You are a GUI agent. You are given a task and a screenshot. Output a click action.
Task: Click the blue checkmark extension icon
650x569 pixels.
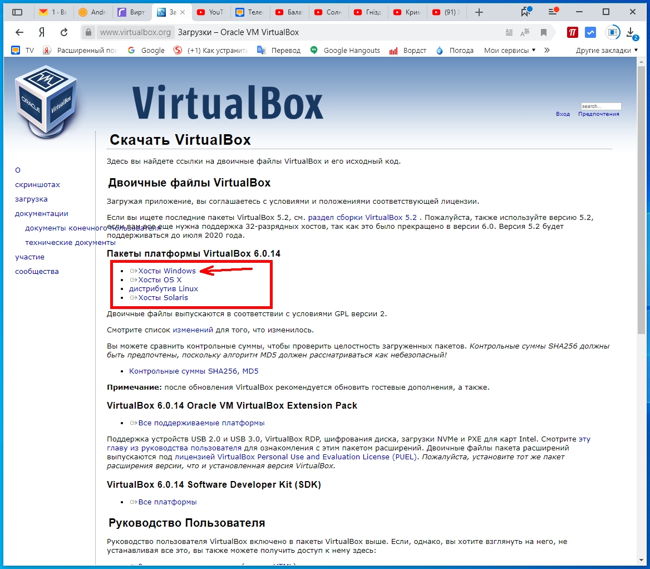tap(590, 32)
